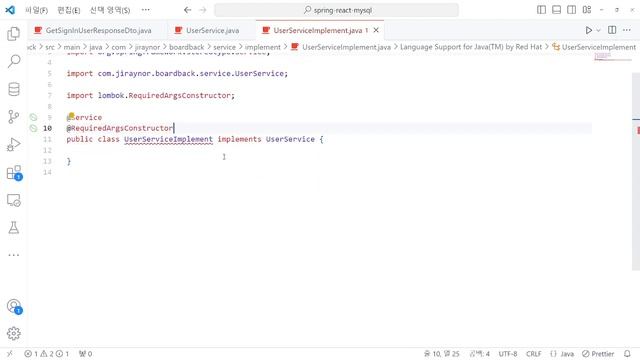Viewport: 640px width, 360px height.
Task: Click the vertical editor scrollbar
Action: point(636,171)
